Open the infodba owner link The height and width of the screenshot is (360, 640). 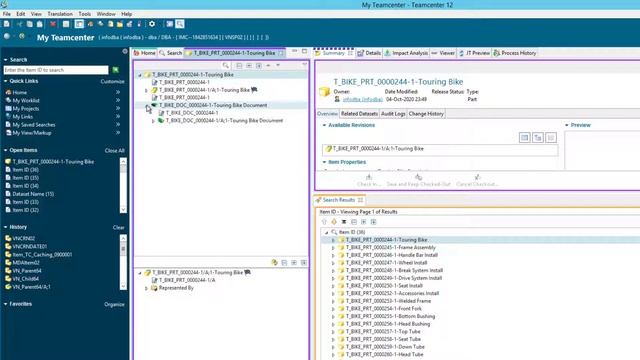[x=362, y=99]
